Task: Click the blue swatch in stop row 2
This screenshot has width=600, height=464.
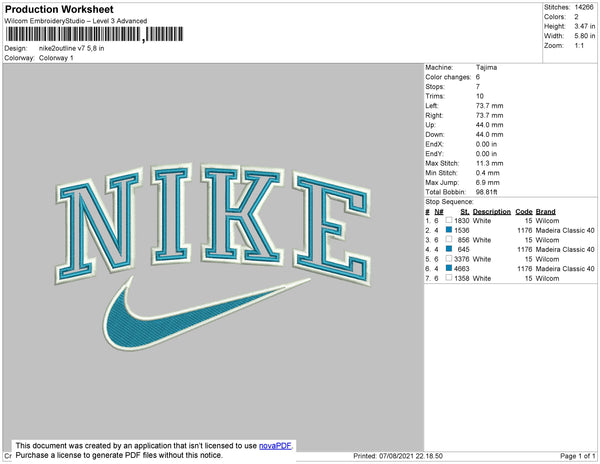Action: (x=449, y=230)
